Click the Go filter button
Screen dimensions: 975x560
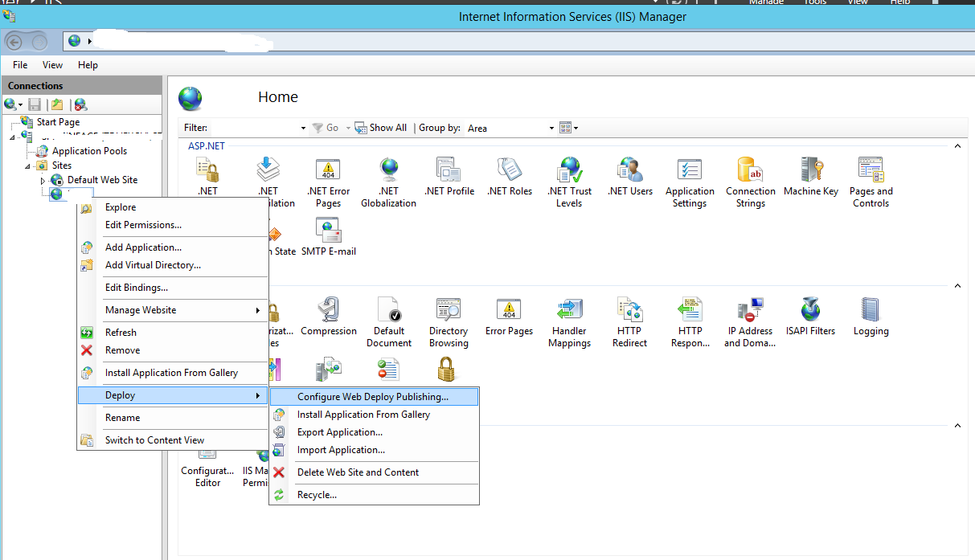pos(326,128)
